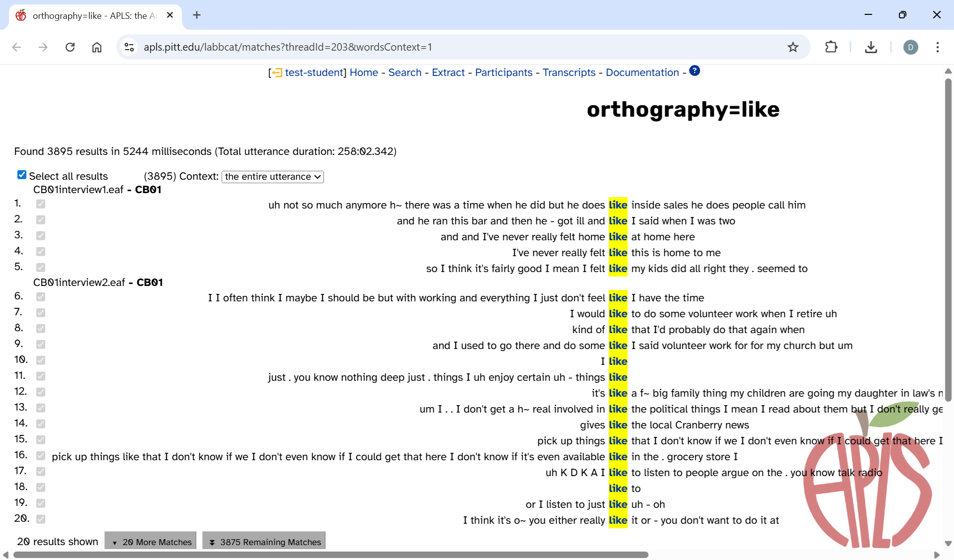Click the logout arrow icon beside test-student
Viewport: 954px width, 560px height.
click(x=277, y=73)
